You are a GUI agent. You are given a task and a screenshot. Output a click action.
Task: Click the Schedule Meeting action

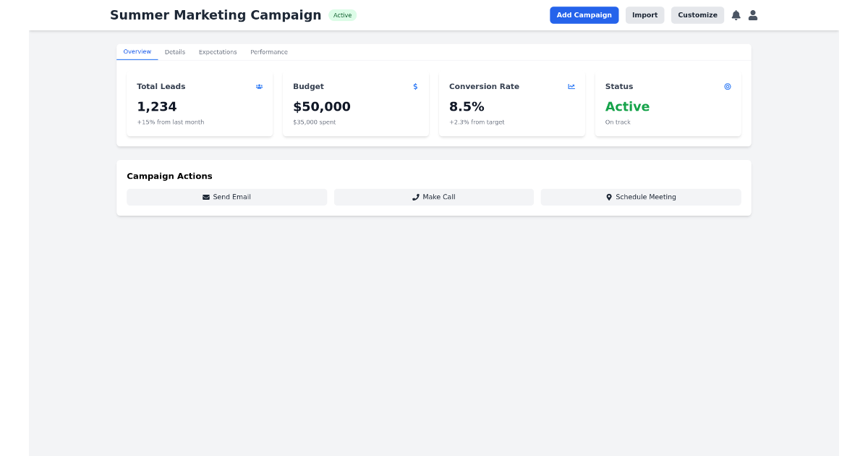[x=640, y=196]
